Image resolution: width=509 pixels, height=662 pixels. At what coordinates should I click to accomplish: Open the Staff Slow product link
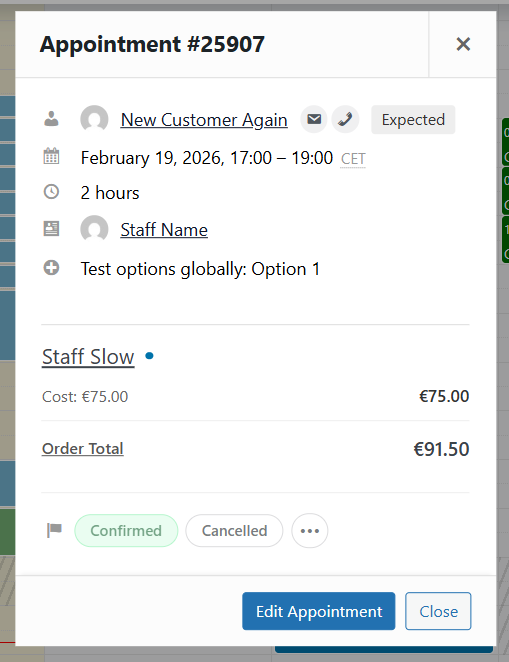pos(88,357)
